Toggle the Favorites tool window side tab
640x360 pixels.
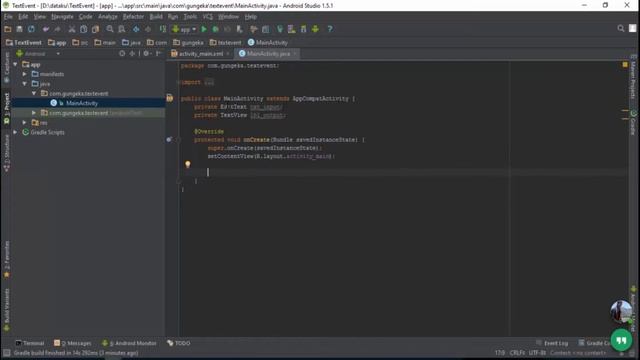7,259
